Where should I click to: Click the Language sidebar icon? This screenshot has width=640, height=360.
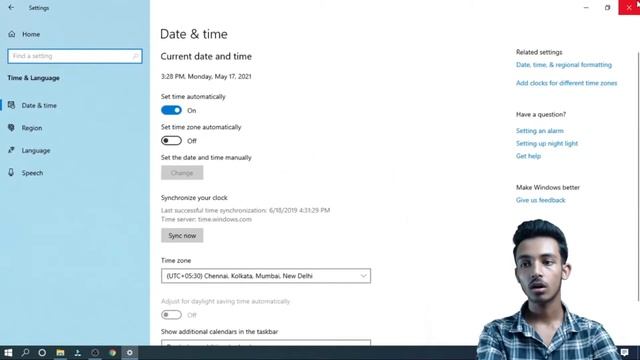[11, 150]
